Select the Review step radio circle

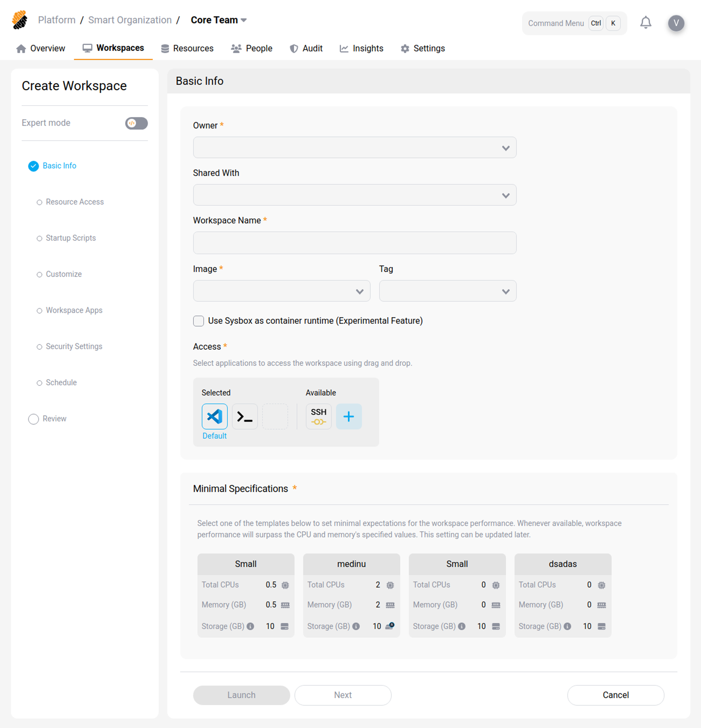pyautogui.click(x=33, y=419)
